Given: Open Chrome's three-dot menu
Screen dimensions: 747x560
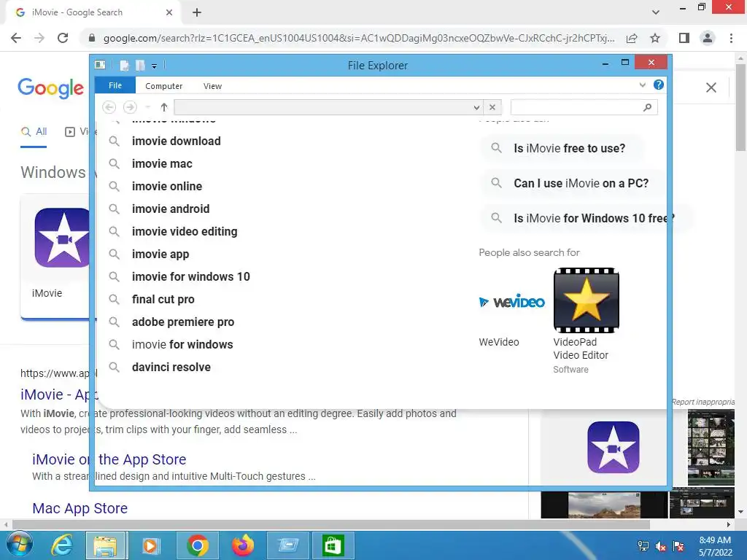Looking at the screenshot, I should pyautogui.click(x=731, y=38).
